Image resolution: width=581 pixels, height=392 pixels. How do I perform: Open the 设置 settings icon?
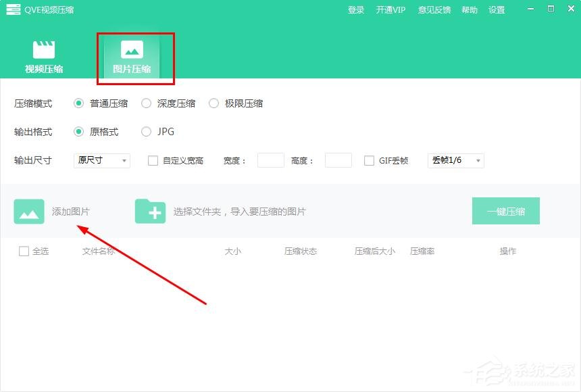pyautogui.click(x=497, y=9)
